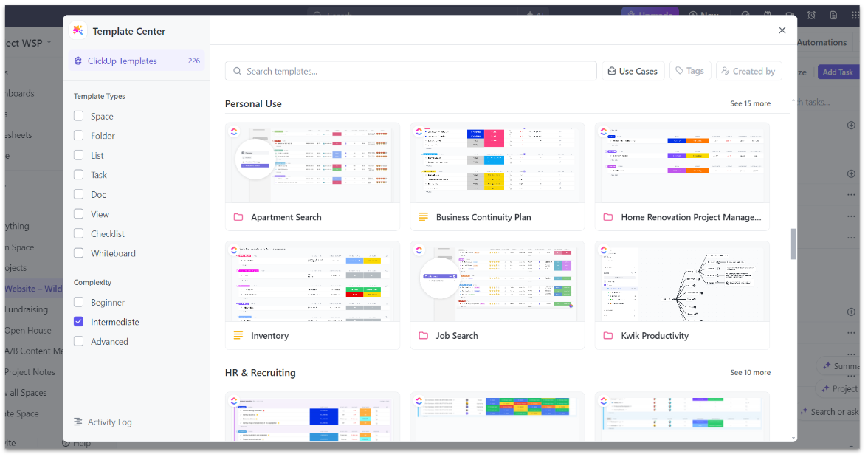This screenshot has height=457, width=868.
Task: Select Project Notes in background sidebar
Action: point(30,372)
